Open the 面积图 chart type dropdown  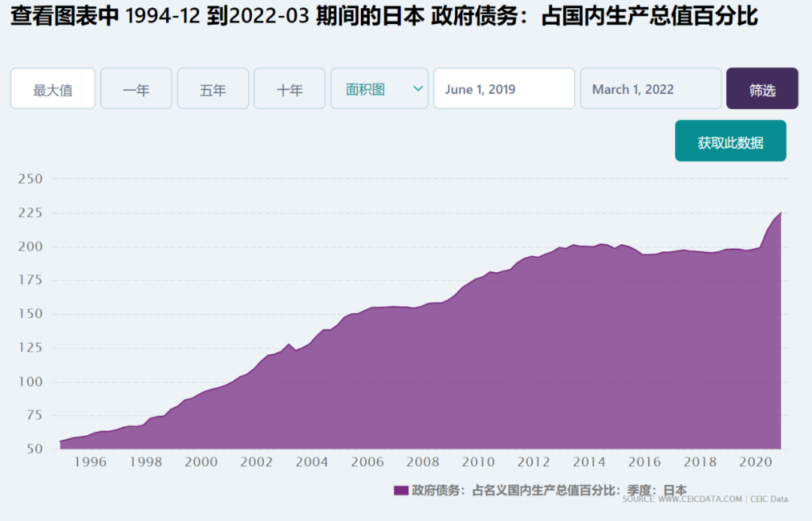pyautogui.click(x=380, y=89)
